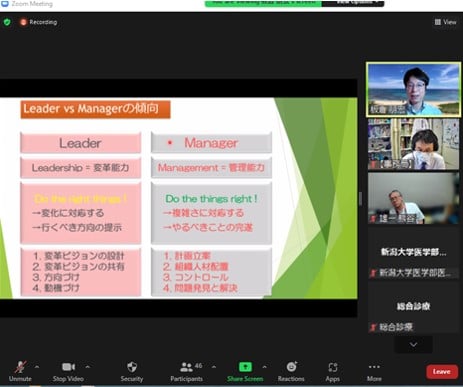Click the green encryption shield icon
Image resolution: width=463 pixels, height=387 pixels.
[7, 22]
